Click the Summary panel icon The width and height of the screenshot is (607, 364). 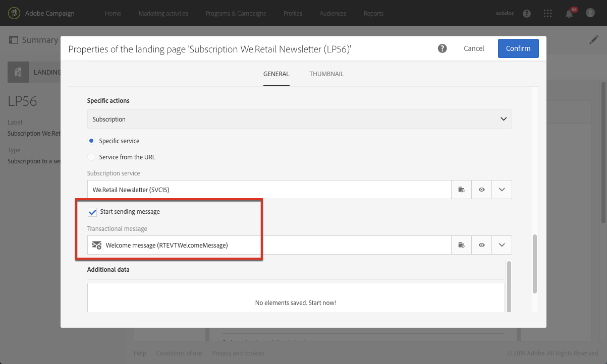pyautogui.click(x=14, y=40)
